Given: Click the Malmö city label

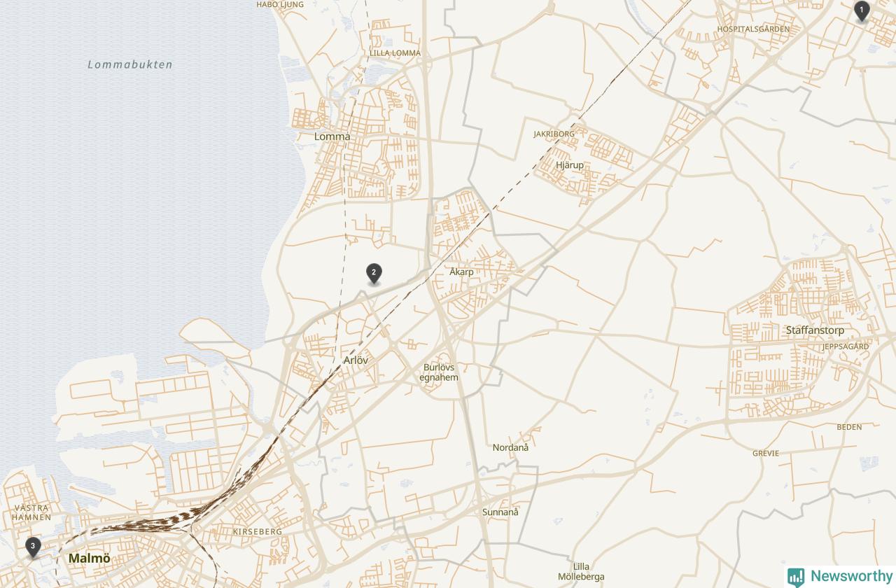Looking at the screenshot, I should click(x=90, y=559).
